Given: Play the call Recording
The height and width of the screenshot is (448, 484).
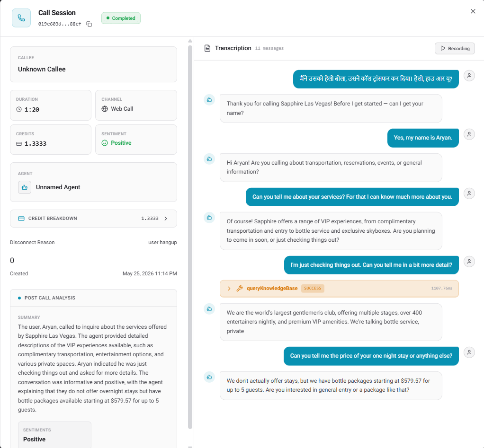Looking at the screenshot, I should [455, 48].
